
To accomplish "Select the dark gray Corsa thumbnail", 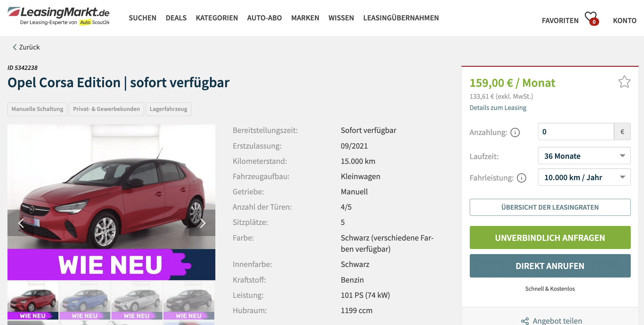I will point(189,301).
